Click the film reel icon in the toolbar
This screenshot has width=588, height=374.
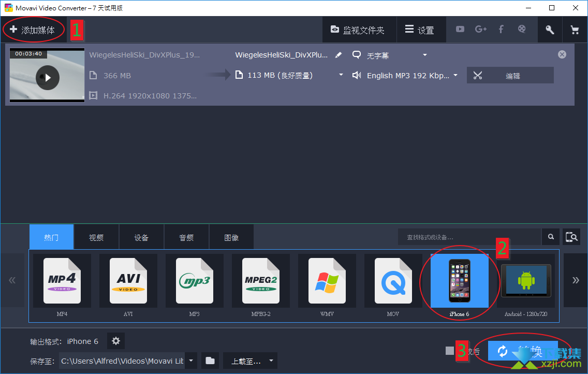point(522,29)
